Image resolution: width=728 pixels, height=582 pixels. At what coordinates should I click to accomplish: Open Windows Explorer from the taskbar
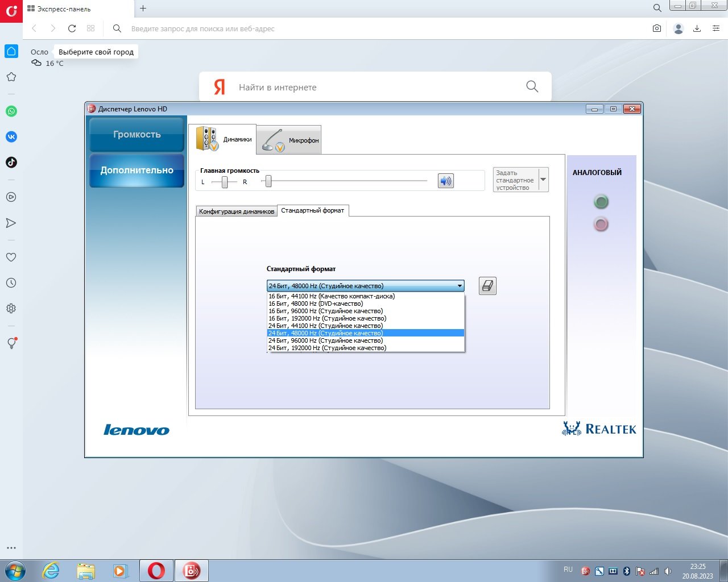point(86,571)
